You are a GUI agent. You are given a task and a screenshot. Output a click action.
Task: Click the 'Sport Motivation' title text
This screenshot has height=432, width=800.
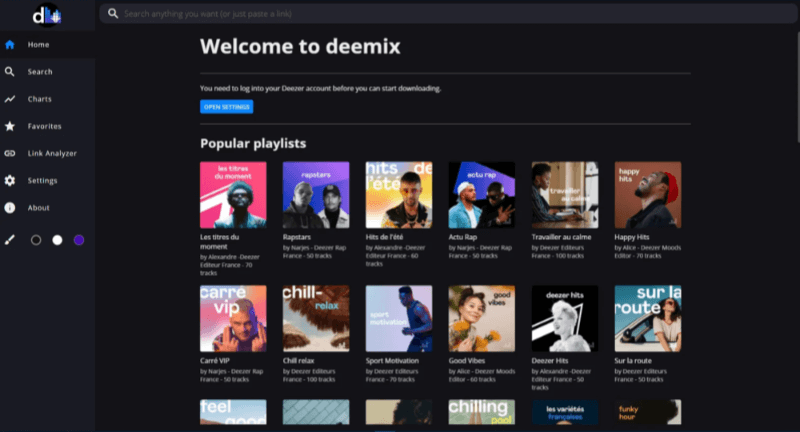tap(392, 361)
